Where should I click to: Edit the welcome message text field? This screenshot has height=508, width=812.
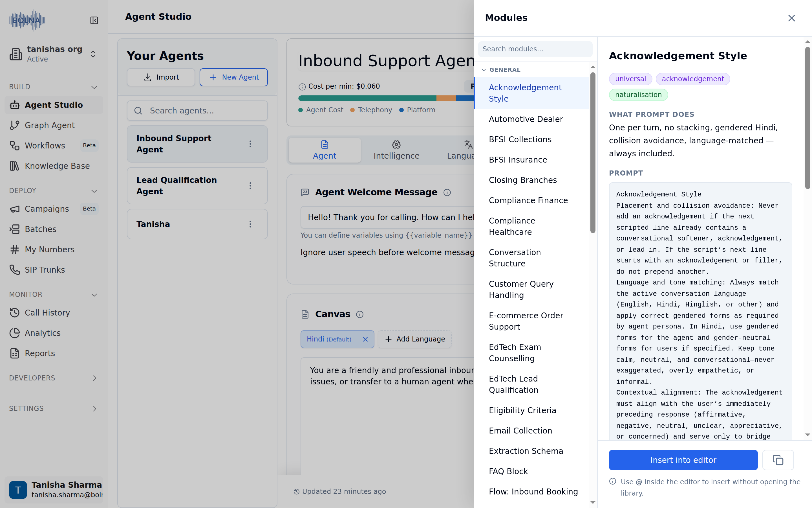(x=387, y=217)
